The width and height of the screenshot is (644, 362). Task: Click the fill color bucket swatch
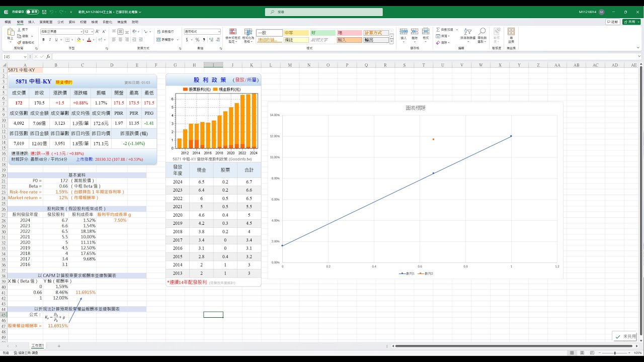78,40
